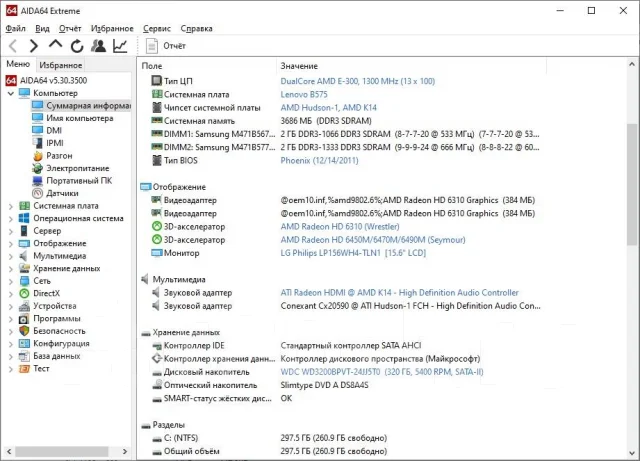Switch to the Меню sidebar tab

(18, 64)
